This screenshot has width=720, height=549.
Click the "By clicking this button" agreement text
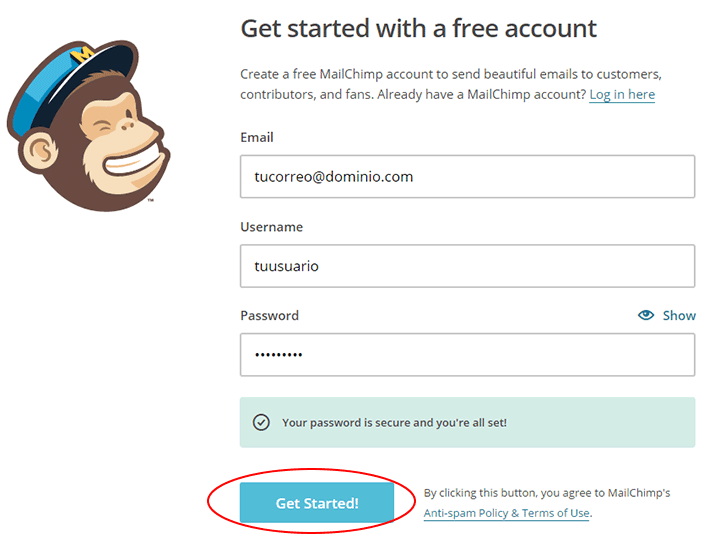coord(546,493)
